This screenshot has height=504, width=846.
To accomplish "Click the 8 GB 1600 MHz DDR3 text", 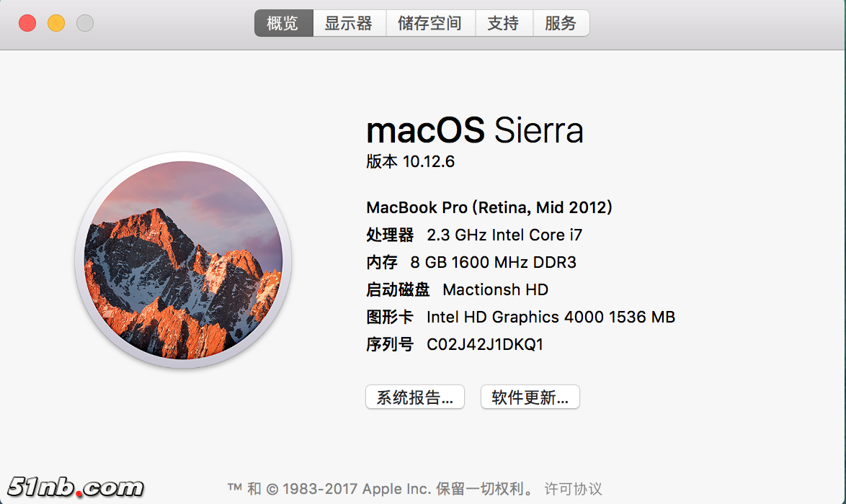I will pos(493,262).
